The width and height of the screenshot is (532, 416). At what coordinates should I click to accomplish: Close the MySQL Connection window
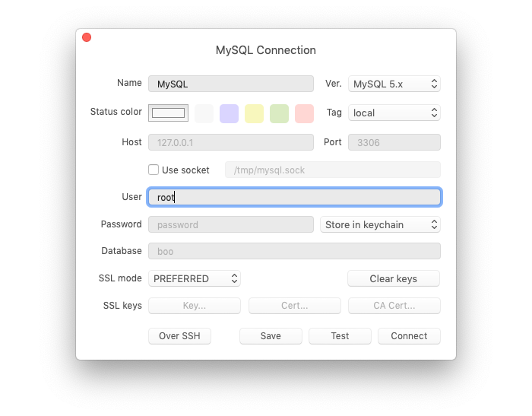tap(87, 37)
